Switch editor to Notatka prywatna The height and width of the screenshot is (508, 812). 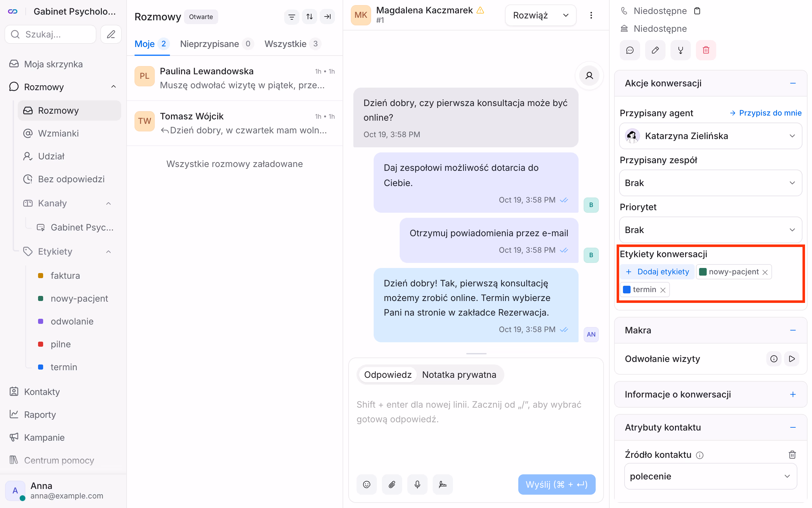point(459,375)
